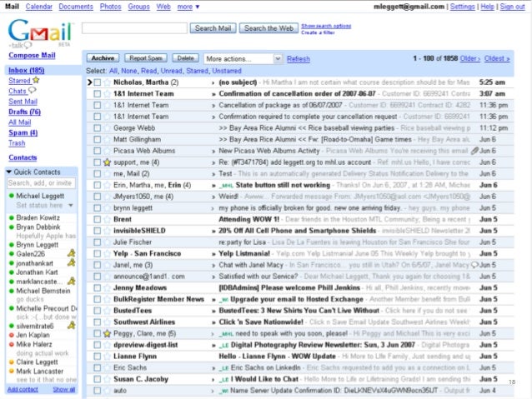Viewport: 532px width, 399px height.
Task: Click the star icon beside Starred link
Action: (x=36, y=80)
